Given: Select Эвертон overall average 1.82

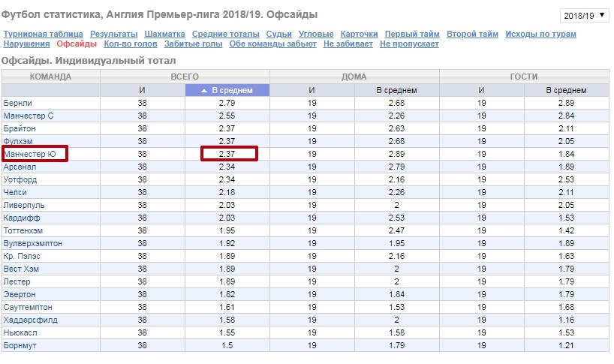Looking at the screenshot, I should coord(227,294).
